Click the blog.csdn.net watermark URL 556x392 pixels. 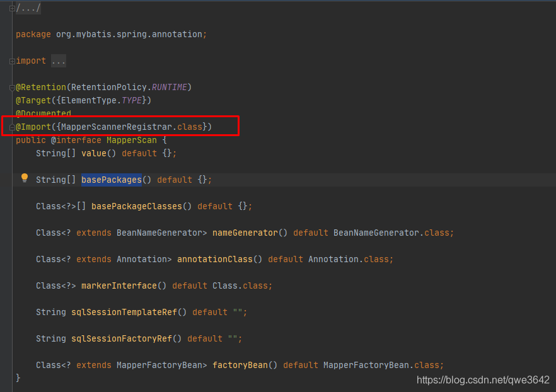pyautogui.click(x=483, y=380)
